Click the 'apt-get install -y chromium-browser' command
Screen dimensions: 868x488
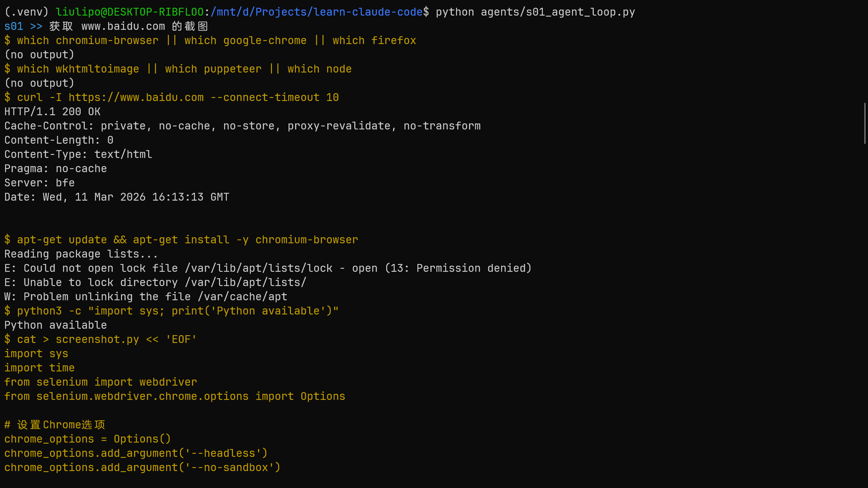click(x=245, y=240)
